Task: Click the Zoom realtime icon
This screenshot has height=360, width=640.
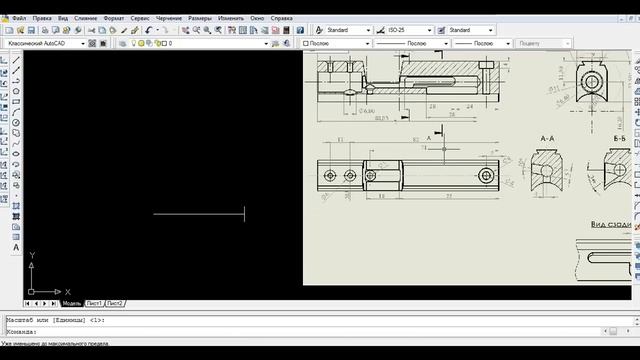Action: 196,30
